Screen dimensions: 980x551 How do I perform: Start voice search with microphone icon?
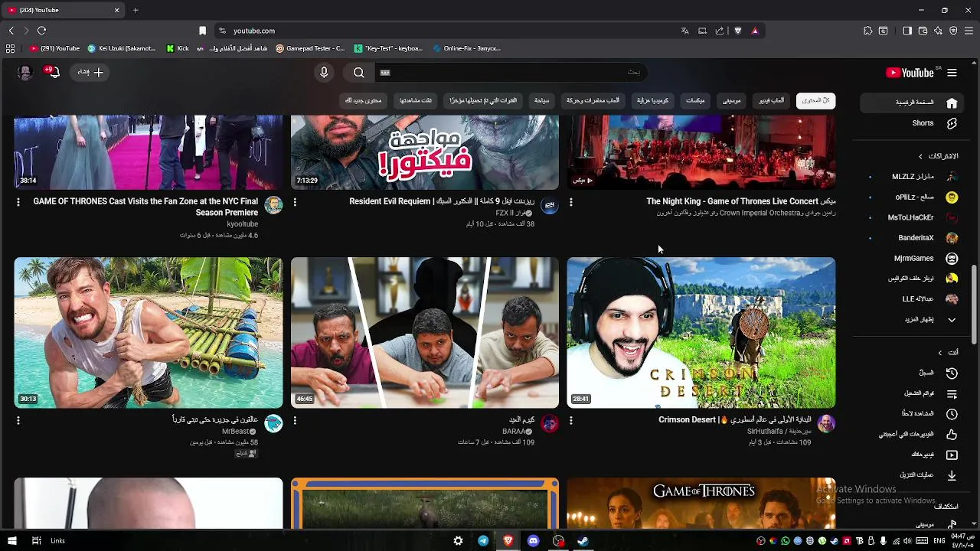pyautogui.click(x=324, y=72)
